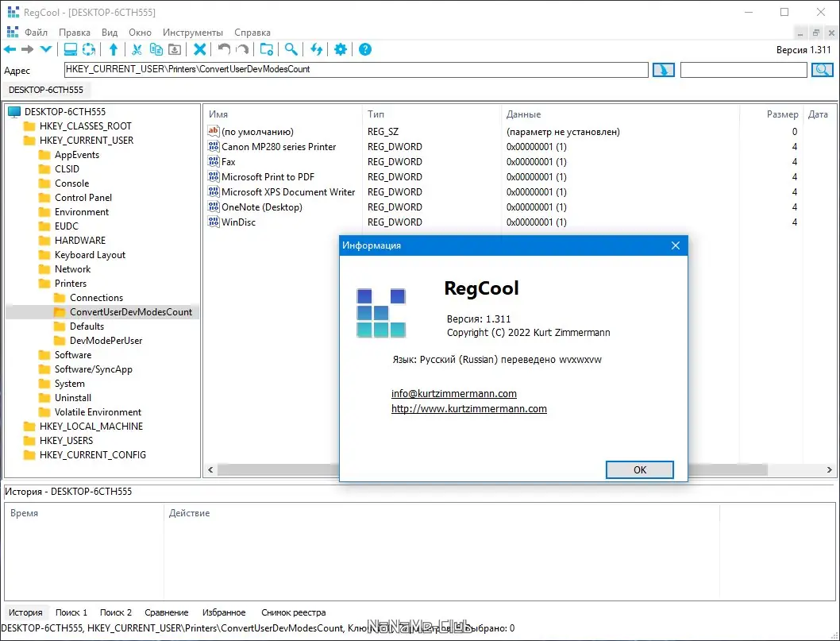Go up one level with up arrow
The width and height of the screenshot is (840, 641).
[x=114, y=49]
